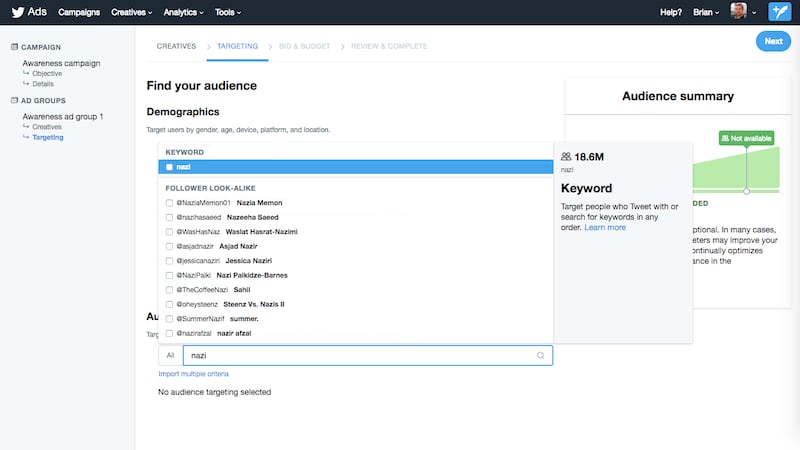The image size is (800, 450).
Task: Check the @NaziPaiki Nazi Paikidze-Barnes checkbox
Action: point(169,276)
